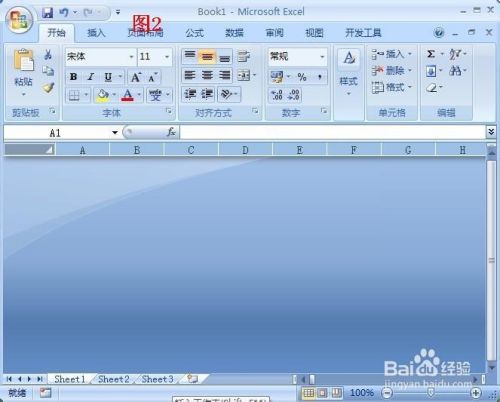This screenshot has height=402, width=500.
Task: Cut selection with scissors icon
Action: [x=48, y=55]
